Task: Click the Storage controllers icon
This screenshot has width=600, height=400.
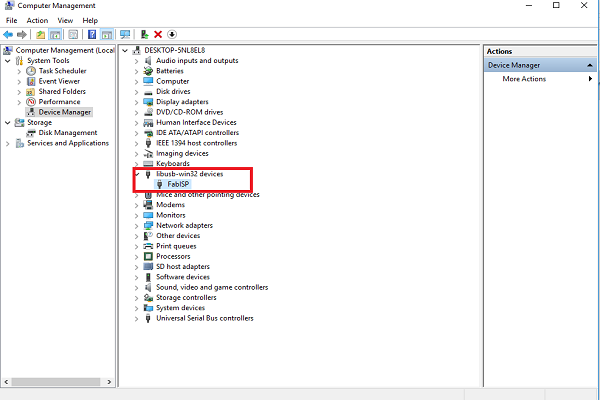Action: coord(148,297)
